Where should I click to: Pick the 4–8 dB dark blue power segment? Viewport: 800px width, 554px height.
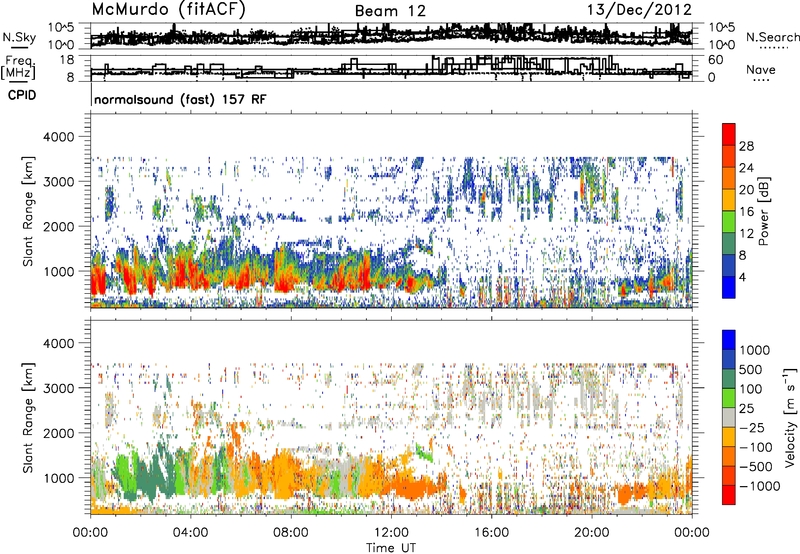729,266
